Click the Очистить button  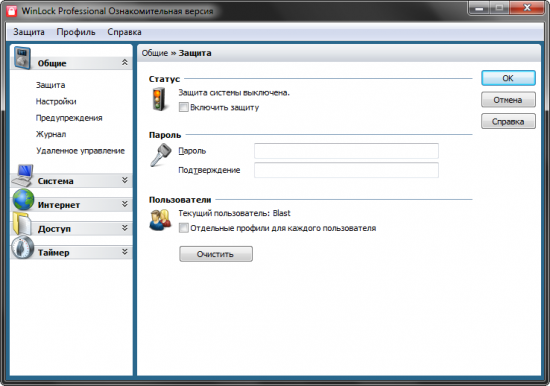[216, 254]
